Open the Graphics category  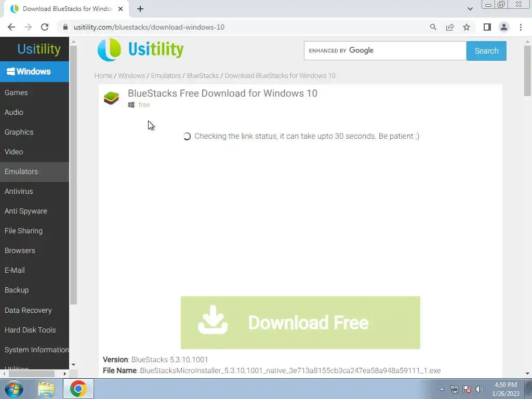19,132
